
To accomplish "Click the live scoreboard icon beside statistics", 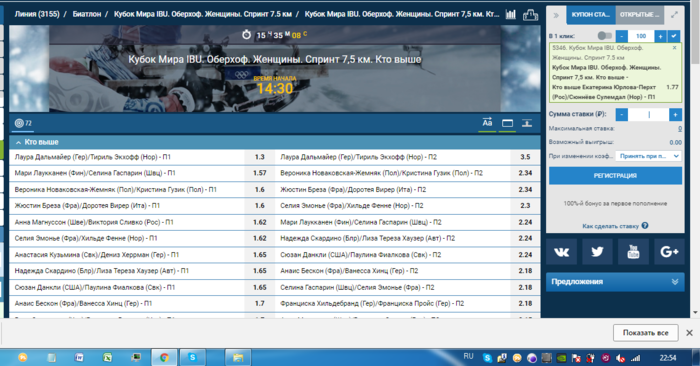I will (530, 14).
